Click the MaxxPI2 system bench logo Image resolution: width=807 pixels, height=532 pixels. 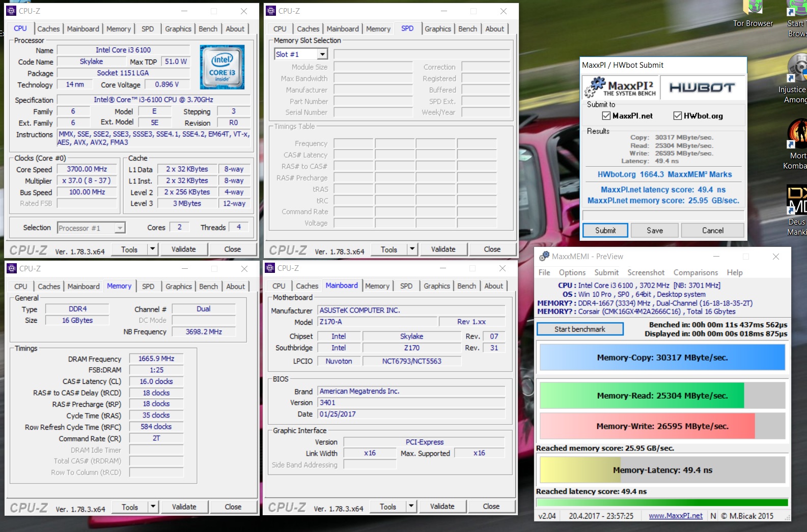(x=621, y=87)
